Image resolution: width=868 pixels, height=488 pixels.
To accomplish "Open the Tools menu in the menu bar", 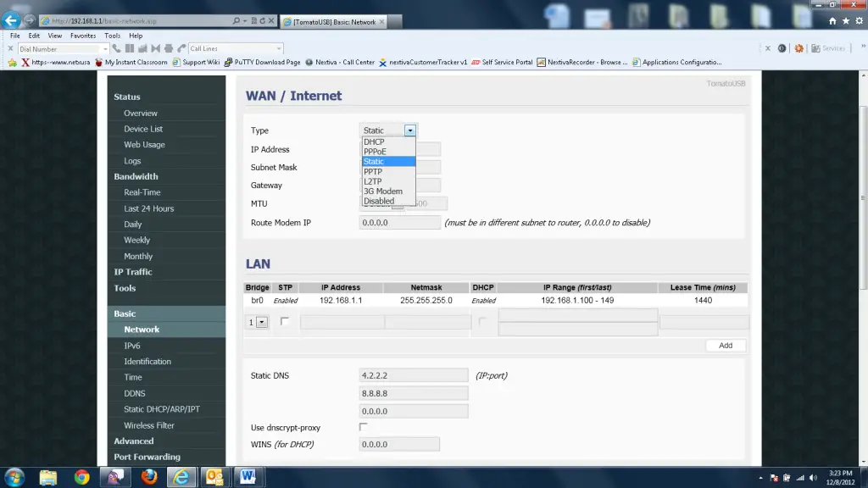I will tap(113, 36).
